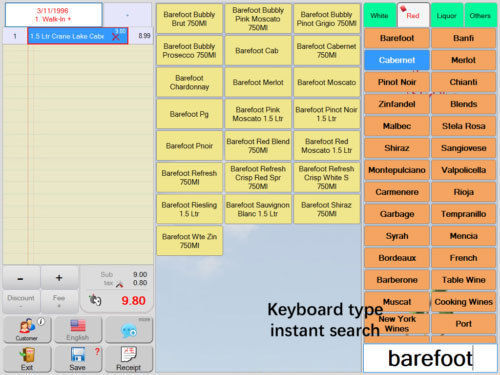Add Barefoot Red Blend 750Ml
The image size is (500, 375).
258,146
